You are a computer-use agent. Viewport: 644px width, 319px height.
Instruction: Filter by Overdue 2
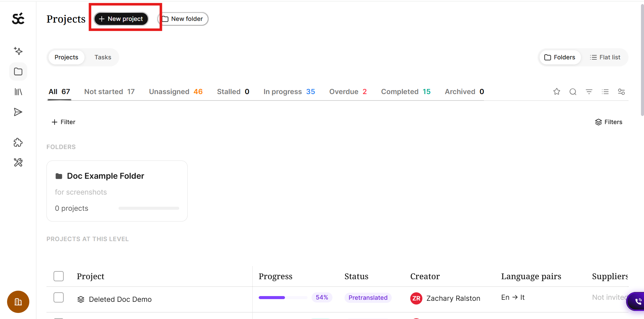(x=348, y=92)
